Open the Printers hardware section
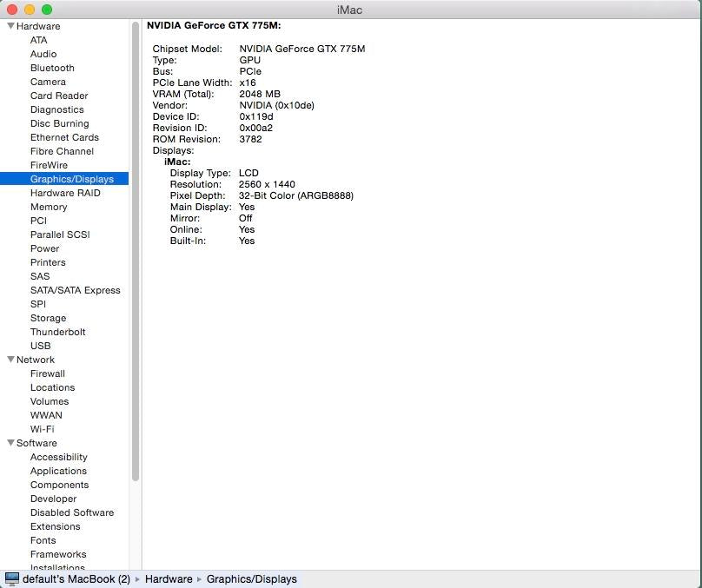Screen dimensions: 702x588 tap(48, 262)
